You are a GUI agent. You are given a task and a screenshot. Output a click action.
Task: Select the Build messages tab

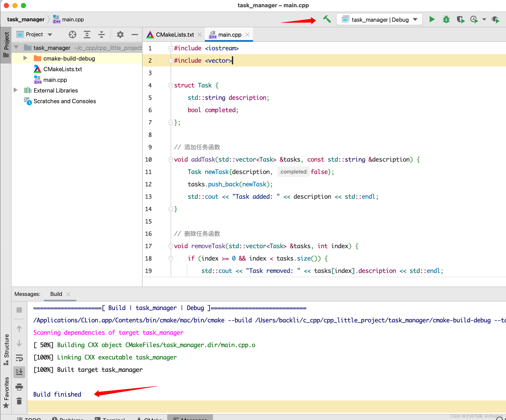[x=56, y=294]
